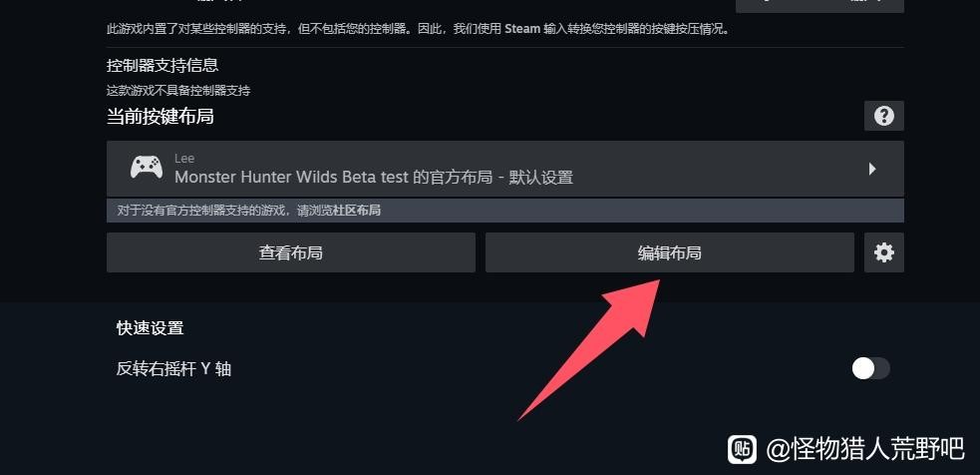980x475 pixels.
Task: Click the 反转右摇杆 Y 轴 label
Action: (x=173, y=368)
